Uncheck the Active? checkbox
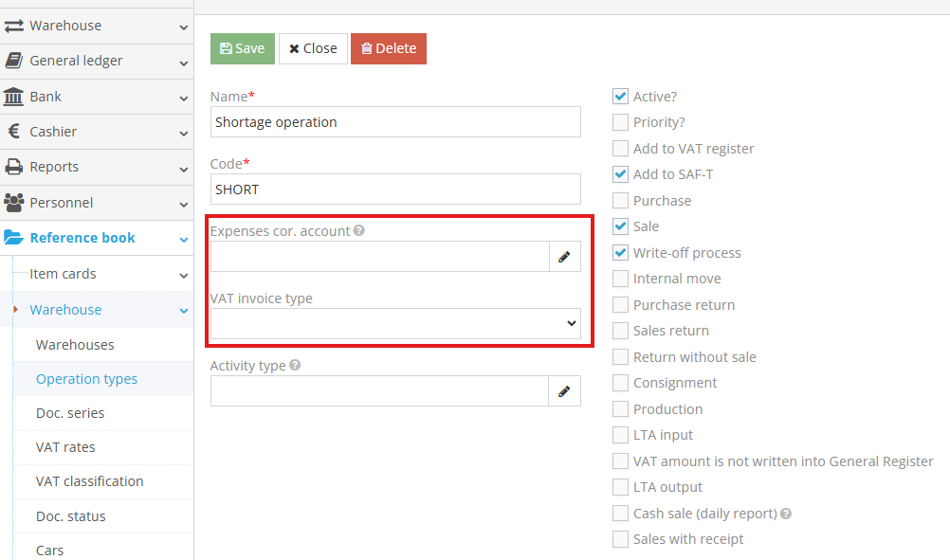 [x=620, y=97]
